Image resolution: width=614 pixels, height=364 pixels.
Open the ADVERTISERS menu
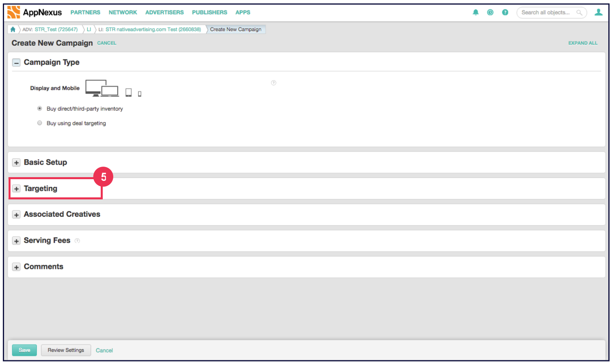click(165, 13)
